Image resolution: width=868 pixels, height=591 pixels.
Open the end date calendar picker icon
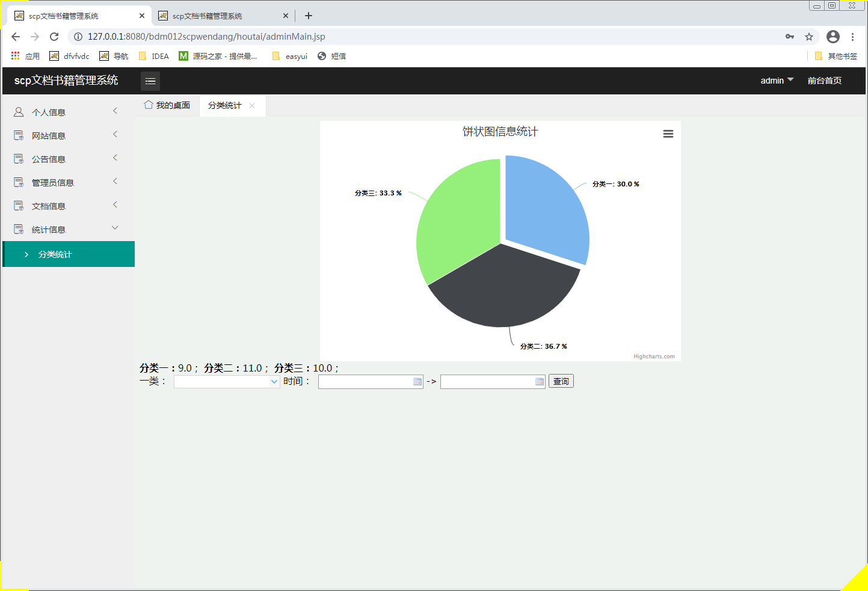click(x=540, y=382)
